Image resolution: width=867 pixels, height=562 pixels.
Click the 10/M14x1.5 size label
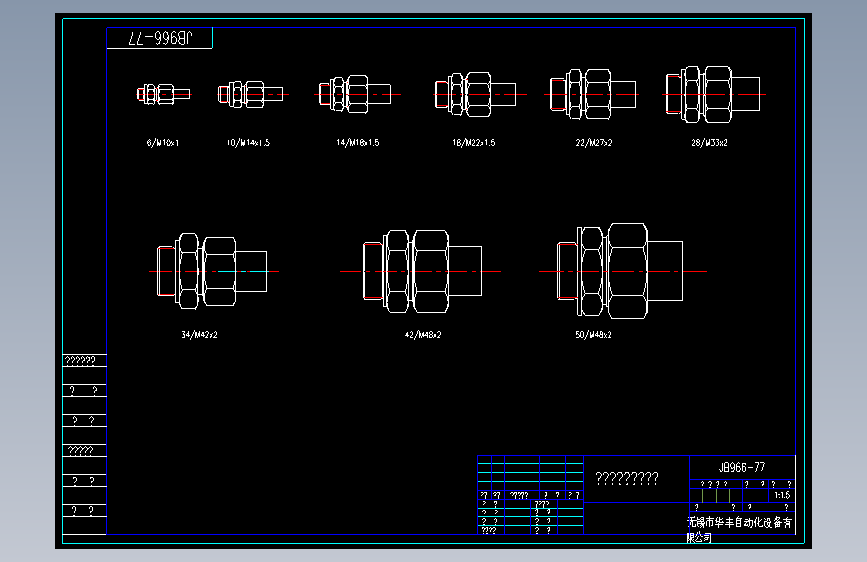[x=248, y=143]
